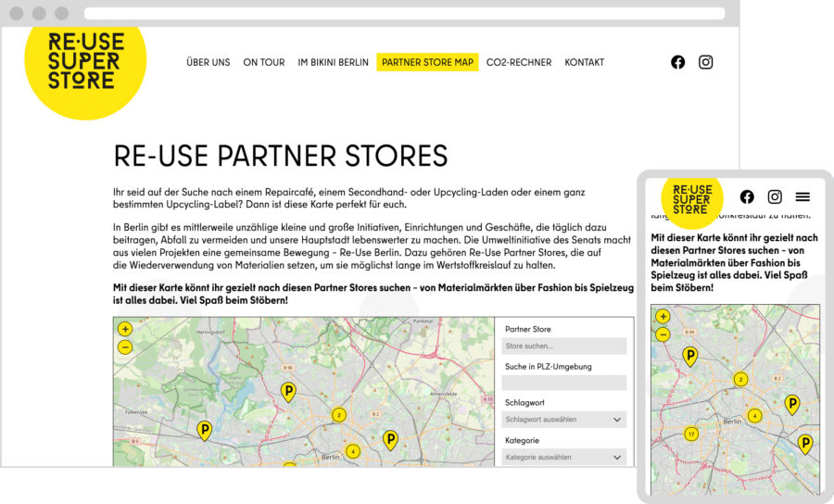Click the Partner Store filter label

[x=527, y=329]
